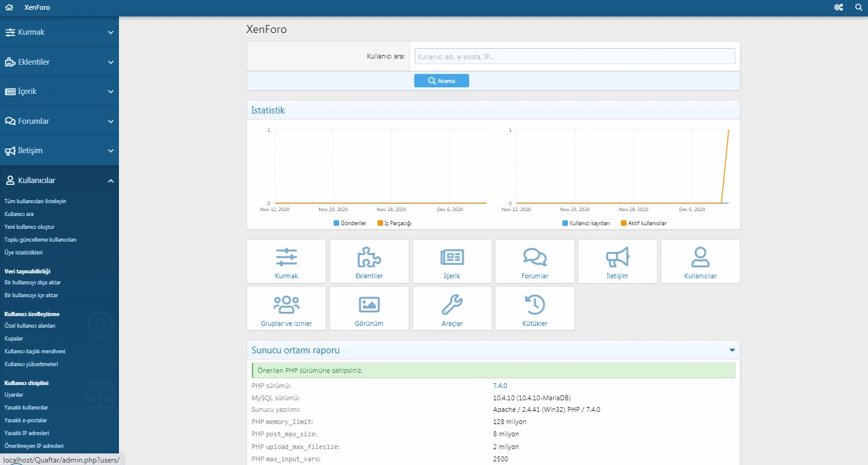
Task: Toggle Kullanıcı kayıtları legend swatch
Action: point(565,223)
